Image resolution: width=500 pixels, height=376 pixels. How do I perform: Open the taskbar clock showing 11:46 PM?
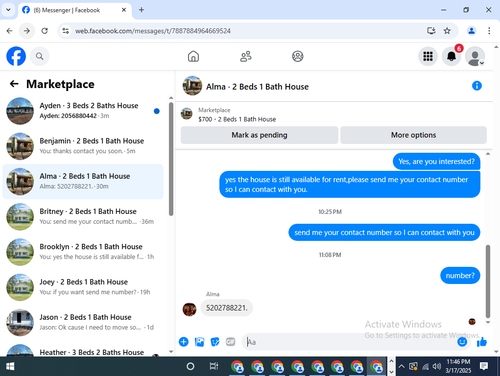click(458, 366)
